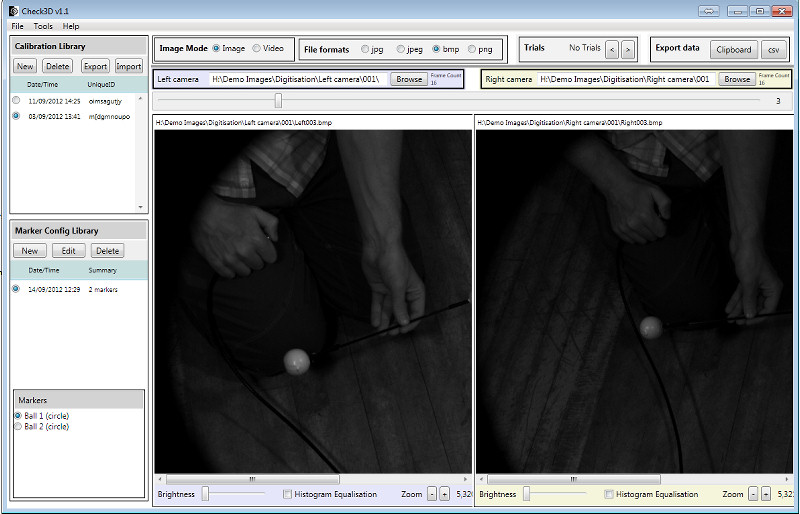Export data to Clipboard
Screen dimensions: 800x514
[733, 49]
